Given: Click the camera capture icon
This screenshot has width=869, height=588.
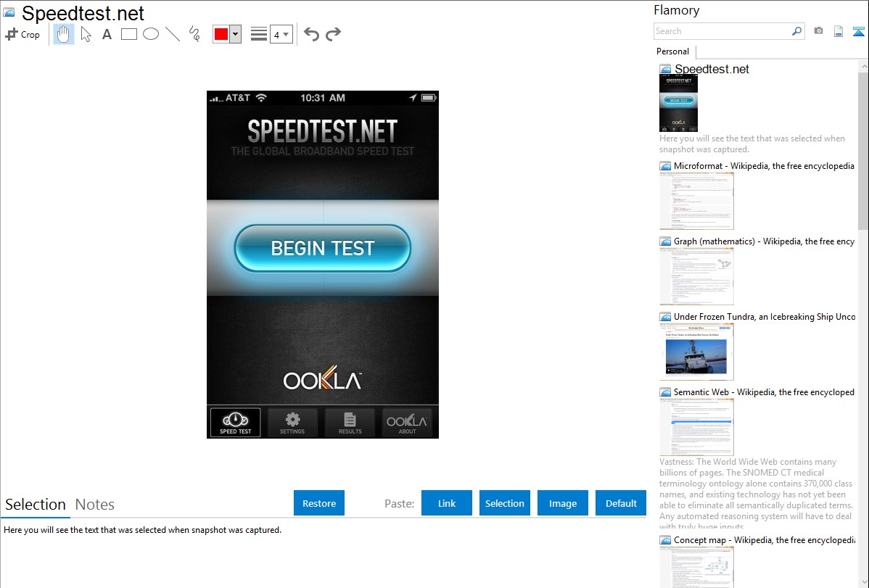Looking at the screenshot, I should tap(818, 31).
